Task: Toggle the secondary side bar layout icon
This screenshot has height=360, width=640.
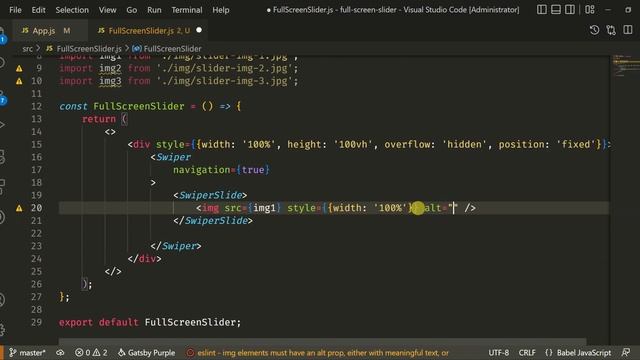Action: [x=570, y=9]
